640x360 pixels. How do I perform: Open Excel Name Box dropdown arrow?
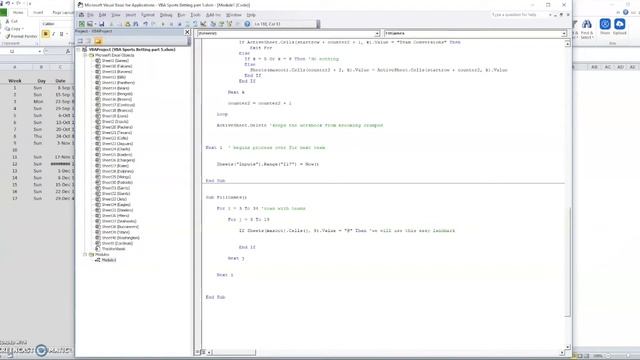[40, 51]
